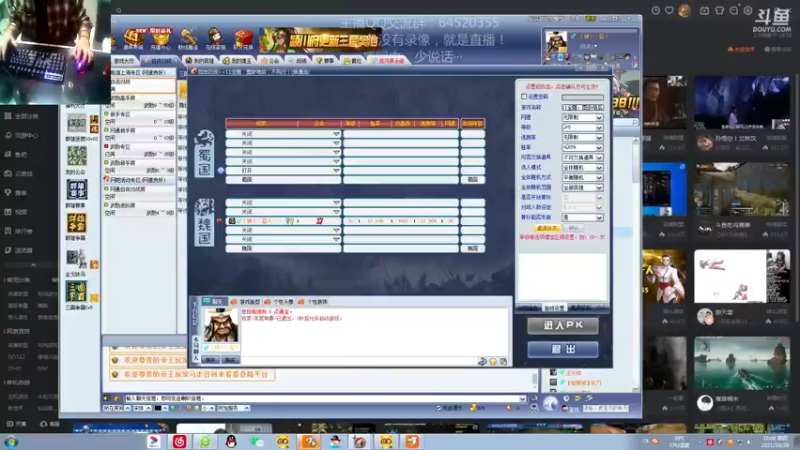
Task: Click the search magnifier in lobby right panel
Action: click(635, 122)
